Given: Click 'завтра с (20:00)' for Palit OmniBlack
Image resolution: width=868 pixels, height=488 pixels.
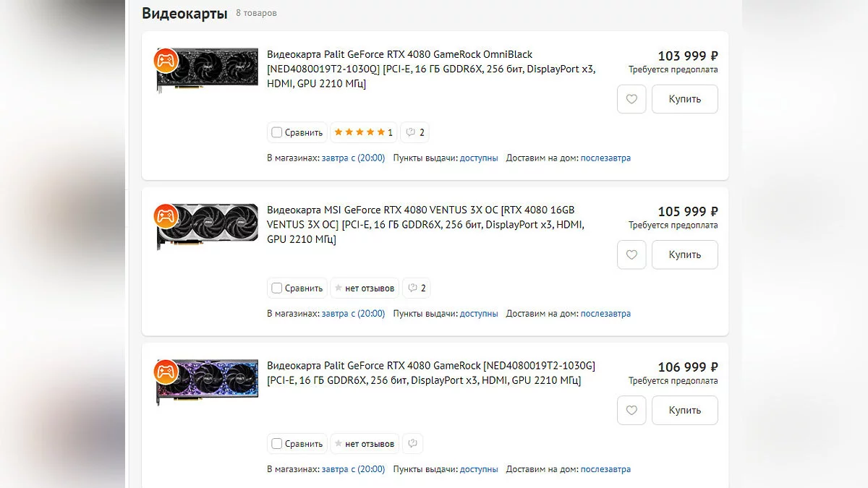Looking at the screenshot, I should coord(353,158).
